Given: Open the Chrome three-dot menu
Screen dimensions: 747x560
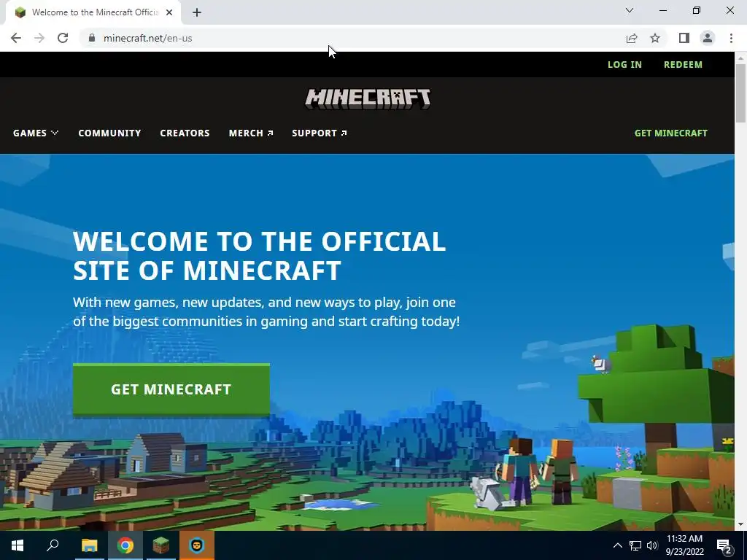Looking at the screenshot, I should coord(731,38).
